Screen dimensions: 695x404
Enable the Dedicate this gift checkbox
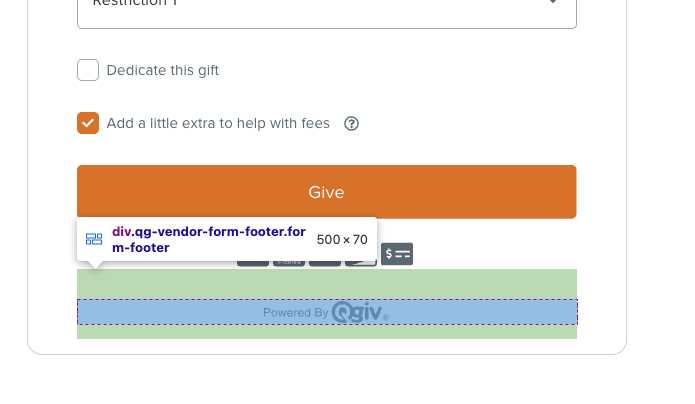point(88,70)
